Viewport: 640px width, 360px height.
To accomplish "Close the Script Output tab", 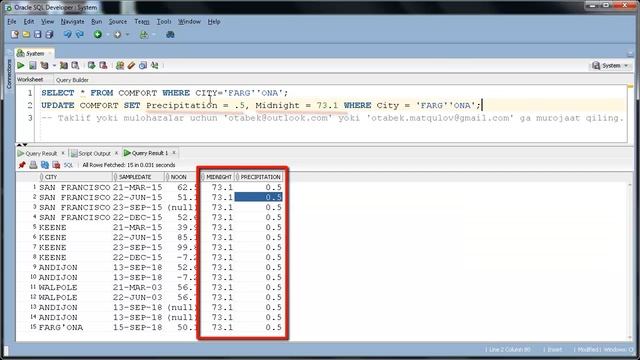I will [x=116, y=153].
